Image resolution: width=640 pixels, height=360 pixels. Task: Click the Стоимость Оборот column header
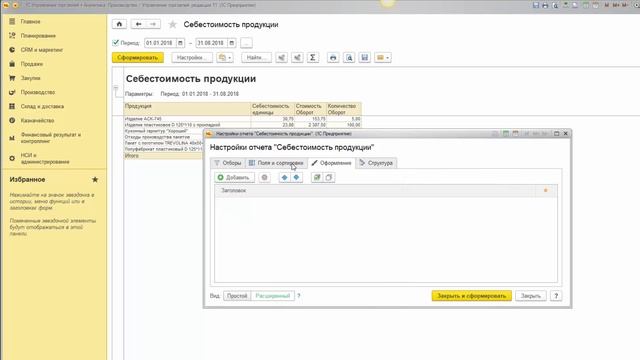point(310,109)
